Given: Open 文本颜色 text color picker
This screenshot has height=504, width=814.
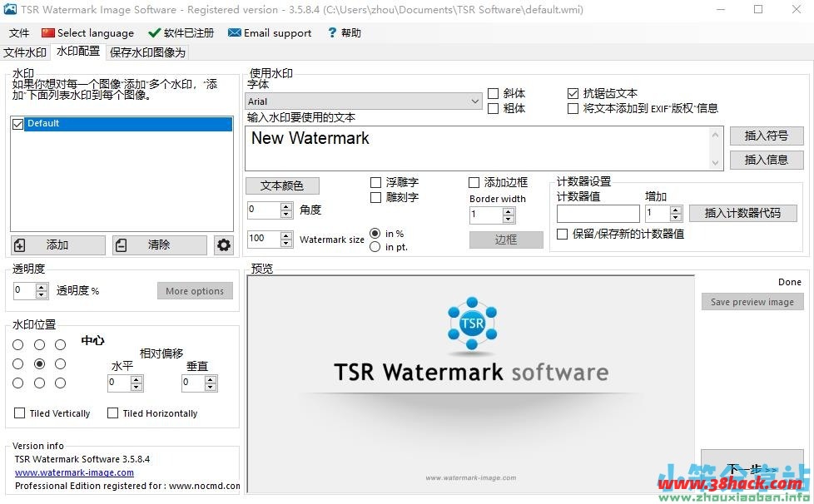Looking at the screenshot, I should [282, 185].
